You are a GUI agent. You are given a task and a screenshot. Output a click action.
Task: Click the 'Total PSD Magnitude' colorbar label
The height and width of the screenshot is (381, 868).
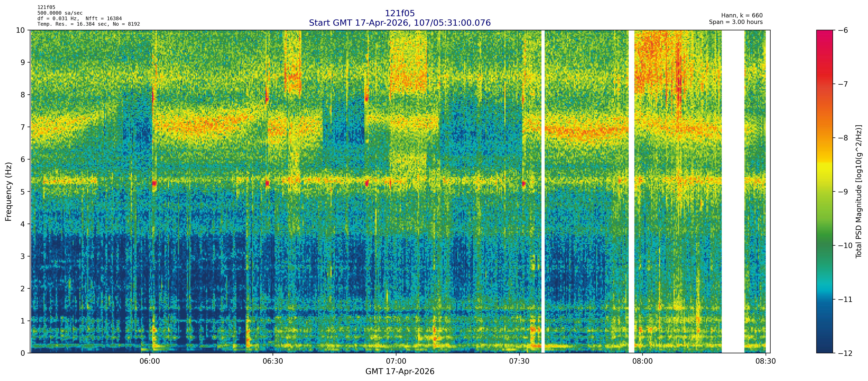[x=859, y=192]
